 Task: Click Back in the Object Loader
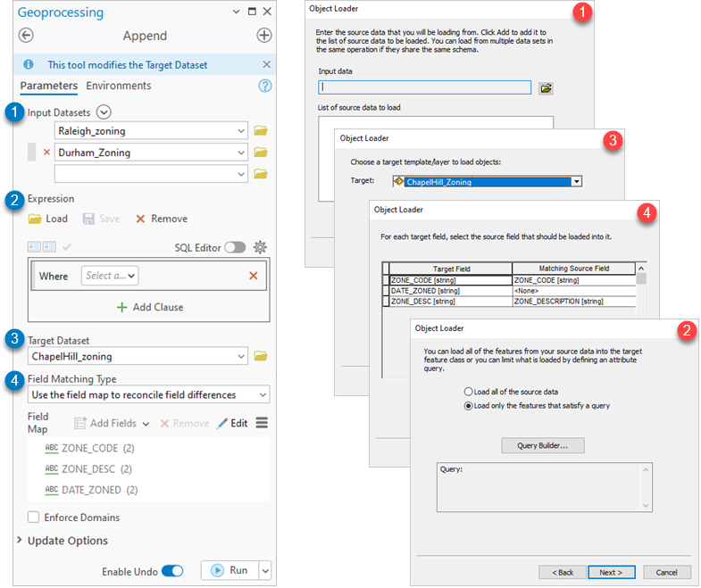563,572
